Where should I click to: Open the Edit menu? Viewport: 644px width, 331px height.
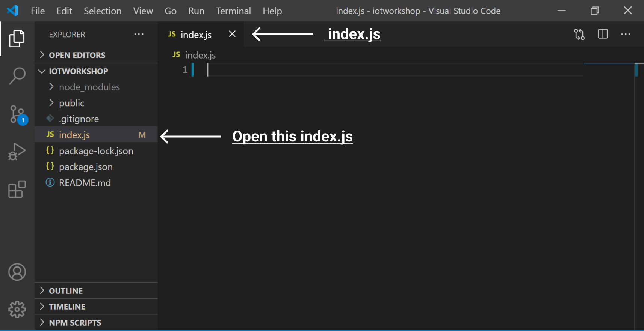pyautogui.click(x=64, y=11)
